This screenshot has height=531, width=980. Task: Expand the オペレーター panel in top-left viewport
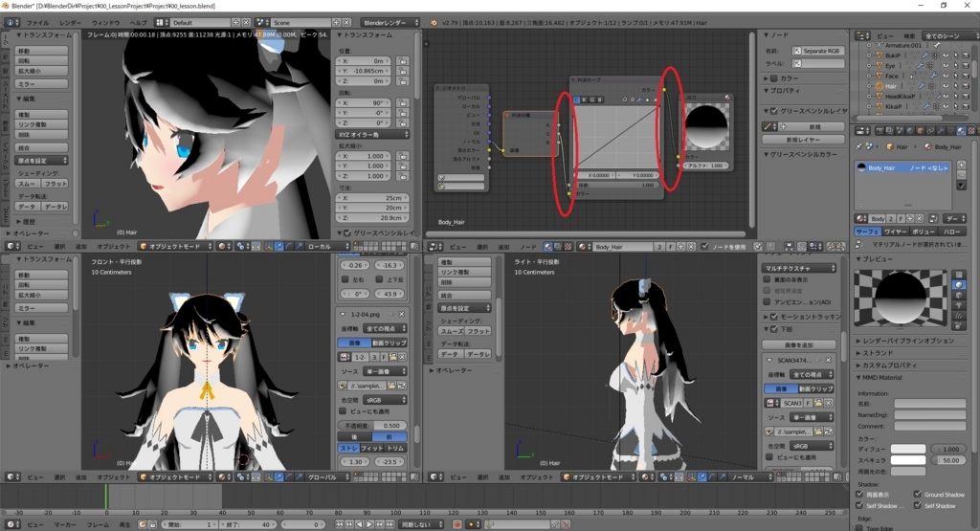click(x=28, y=233)
